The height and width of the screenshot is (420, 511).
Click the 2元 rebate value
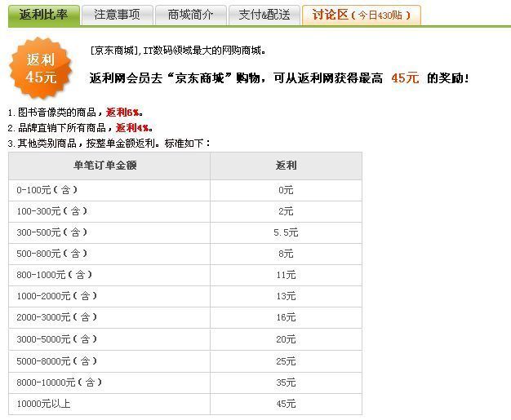pyautogui.click(x=286, y=211)
